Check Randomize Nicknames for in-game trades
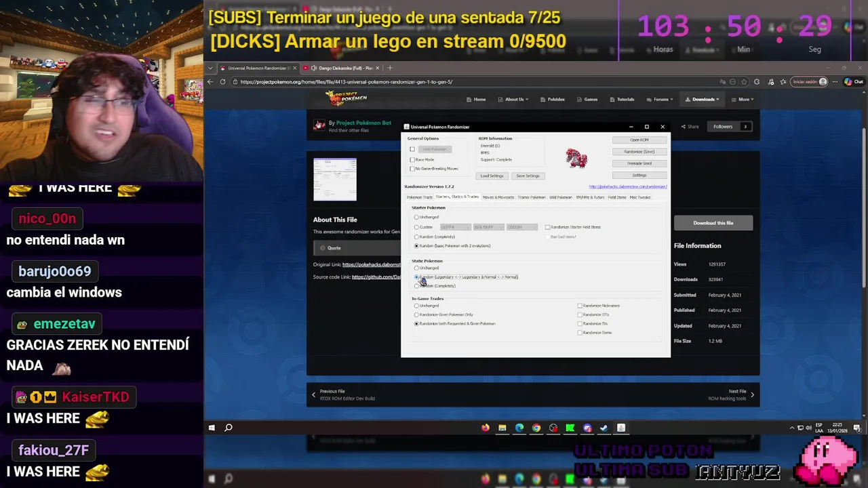Viewport: 868px width, 488px height. tap(580, 306)
